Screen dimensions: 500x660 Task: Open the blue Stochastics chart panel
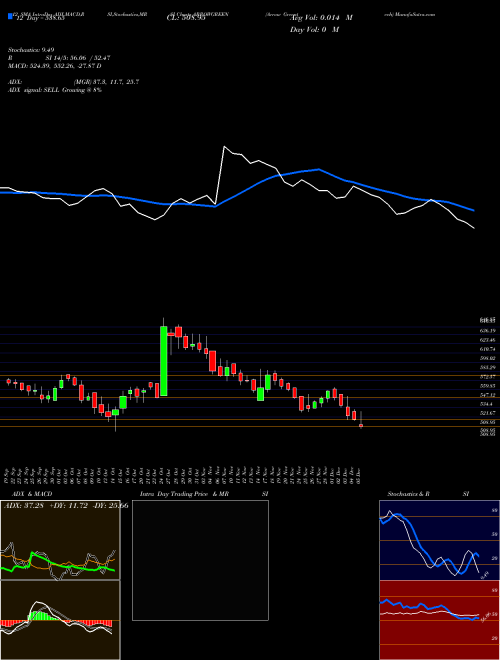click(439, 540)
